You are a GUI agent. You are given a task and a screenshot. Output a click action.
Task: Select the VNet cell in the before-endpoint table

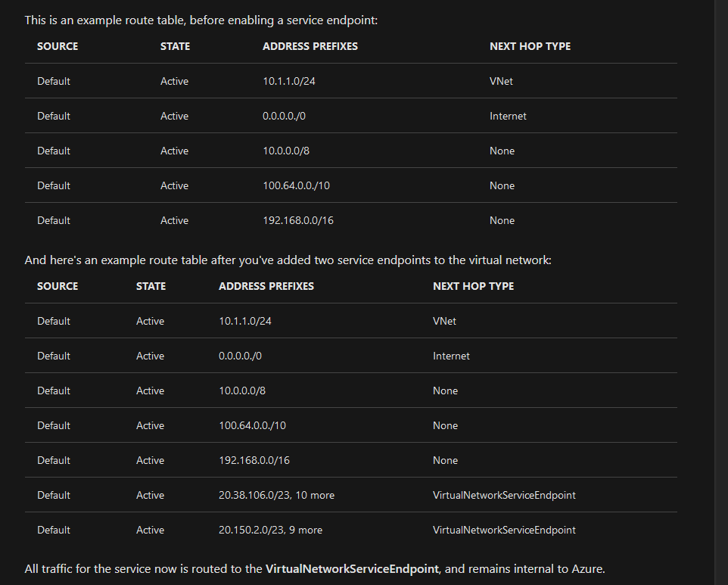tap(501, 81)
